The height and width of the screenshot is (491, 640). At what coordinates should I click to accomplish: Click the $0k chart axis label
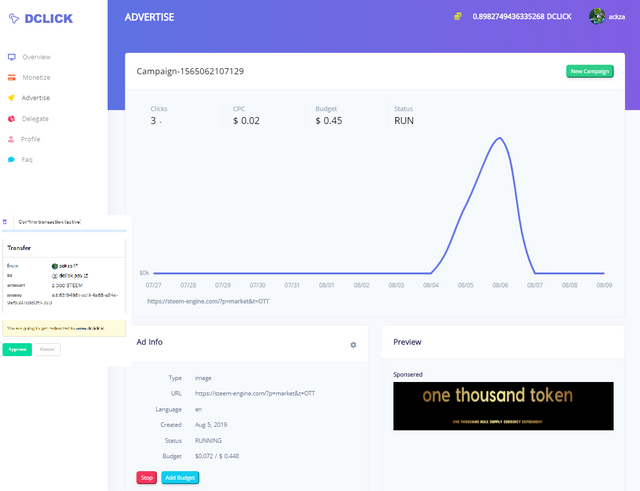click(144, 273)
